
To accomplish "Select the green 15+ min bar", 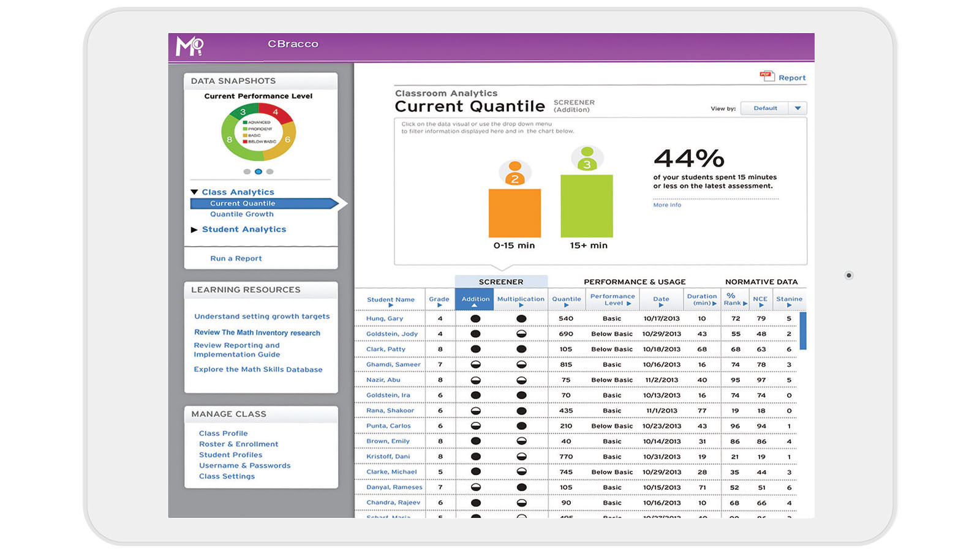I will pos(587,208).
